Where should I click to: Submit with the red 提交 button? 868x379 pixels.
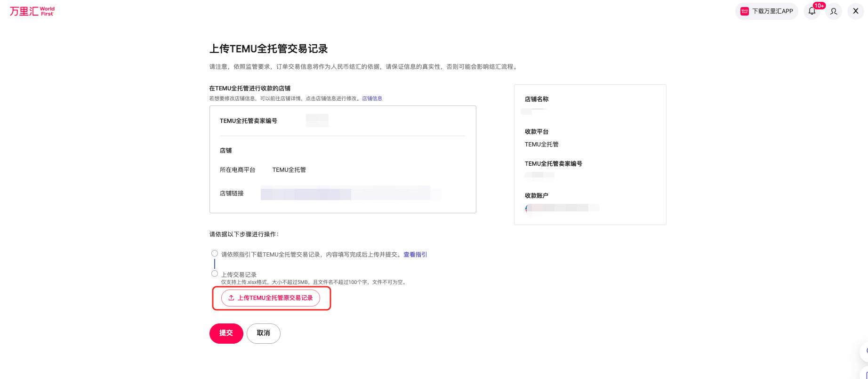[226, 333]
